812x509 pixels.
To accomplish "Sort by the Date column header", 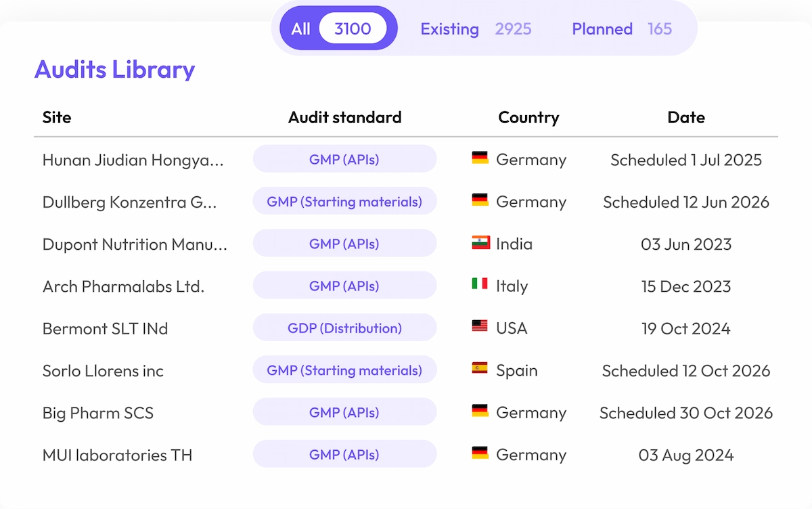I will [x=686, y=117].
